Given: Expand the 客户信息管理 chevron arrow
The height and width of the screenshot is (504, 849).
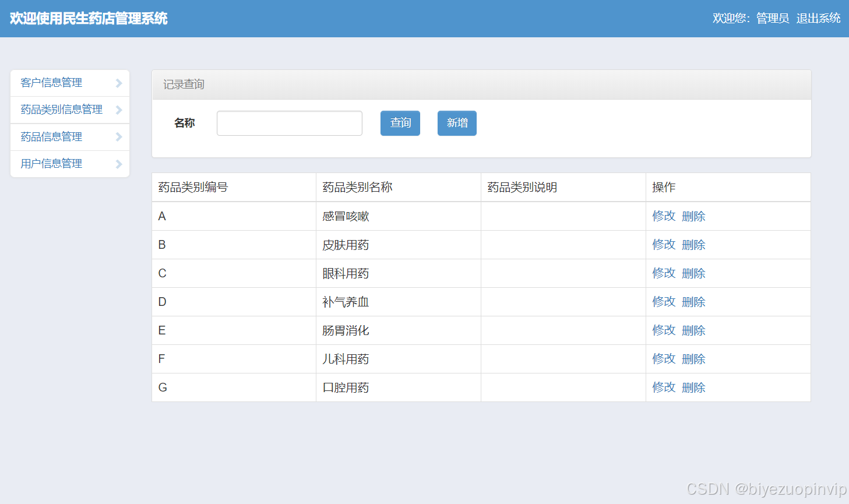Looking at the screenshot, I should point(119,83).
